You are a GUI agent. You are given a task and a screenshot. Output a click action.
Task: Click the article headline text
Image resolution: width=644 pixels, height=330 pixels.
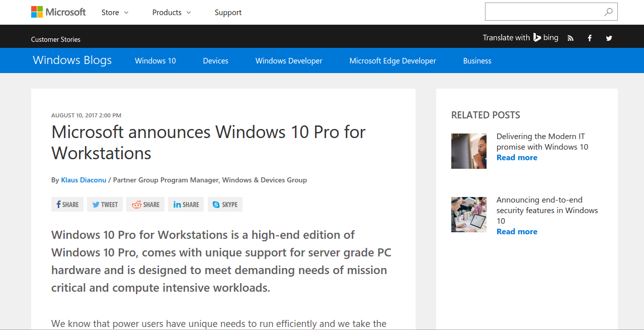pyautogui.click(x=208, y=142)
